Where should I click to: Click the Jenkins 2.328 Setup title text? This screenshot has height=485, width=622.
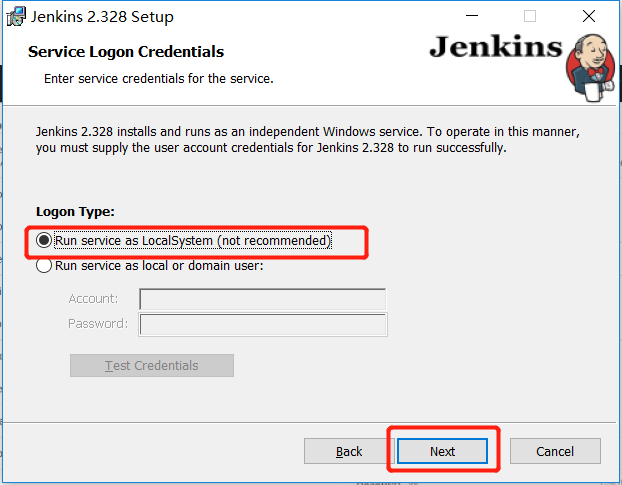pyautogui.click(x=102, y=17)
